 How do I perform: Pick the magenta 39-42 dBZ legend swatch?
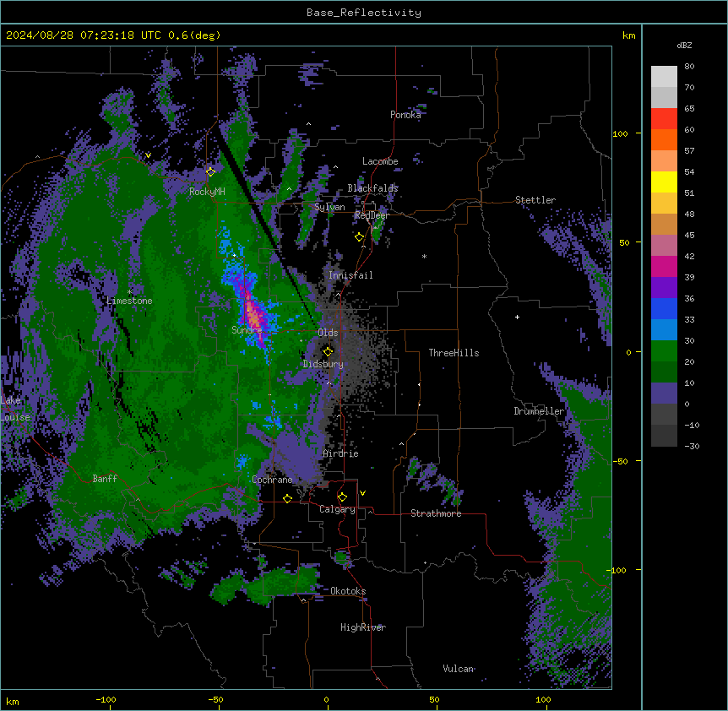coord(664,266)
